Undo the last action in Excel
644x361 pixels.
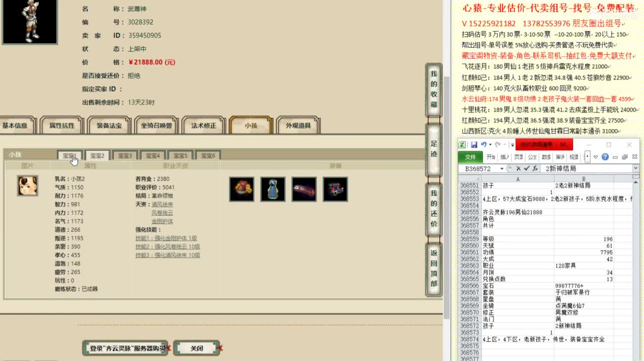point(484,145)
